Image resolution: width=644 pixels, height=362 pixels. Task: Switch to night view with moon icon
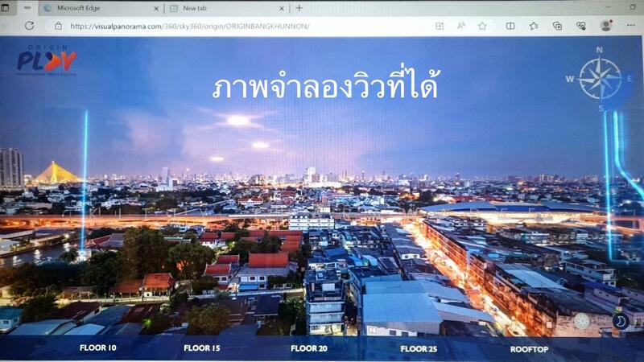[620, 322]
